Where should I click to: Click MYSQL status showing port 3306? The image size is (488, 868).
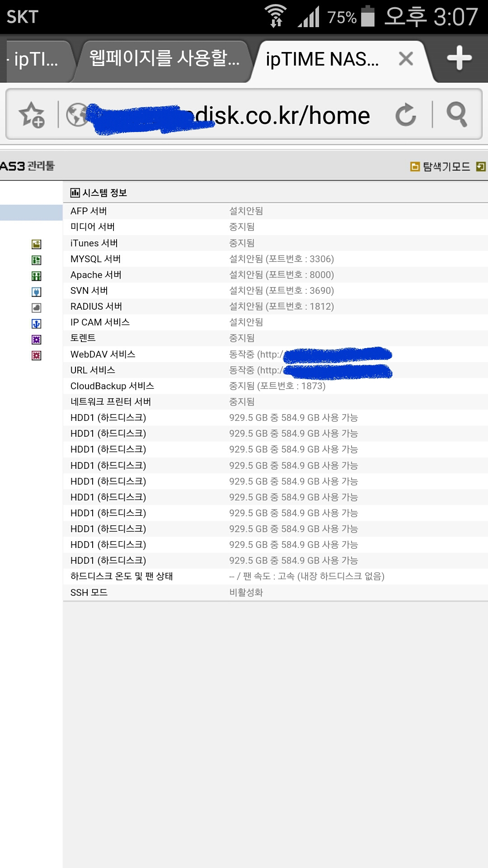(x=282, y=259)
